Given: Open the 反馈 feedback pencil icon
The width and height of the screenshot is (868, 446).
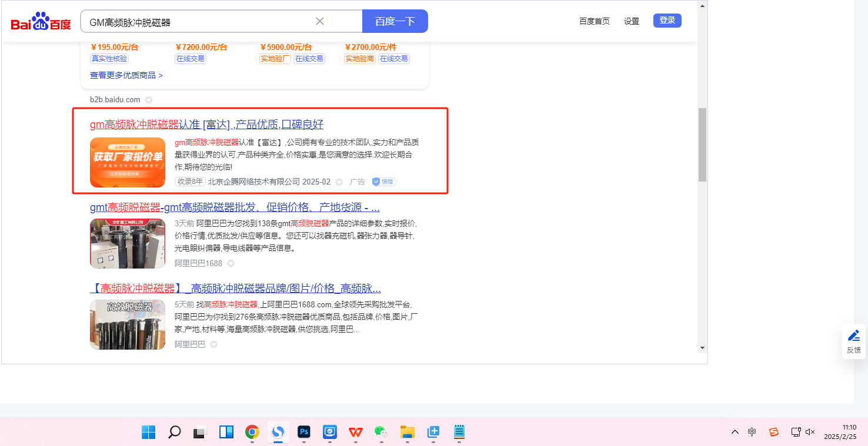Looking at the screenshot, I should coord(853,336).
